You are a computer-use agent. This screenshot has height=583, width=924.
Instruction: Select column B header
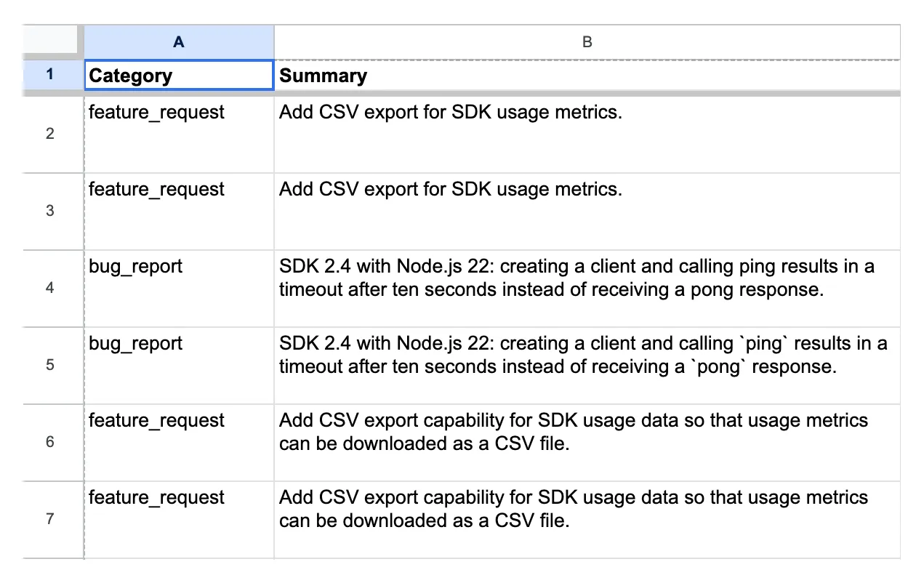point(587,42)
